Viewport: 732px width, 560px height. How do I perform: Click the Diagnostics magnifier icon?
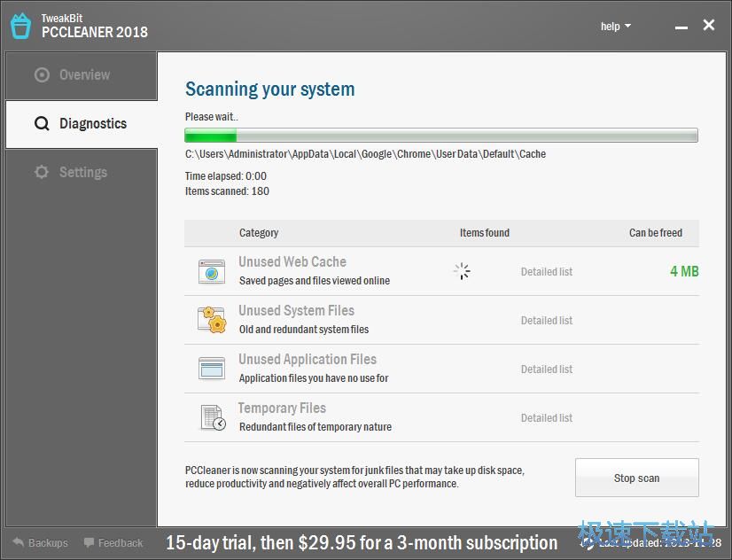pos(42,124)
